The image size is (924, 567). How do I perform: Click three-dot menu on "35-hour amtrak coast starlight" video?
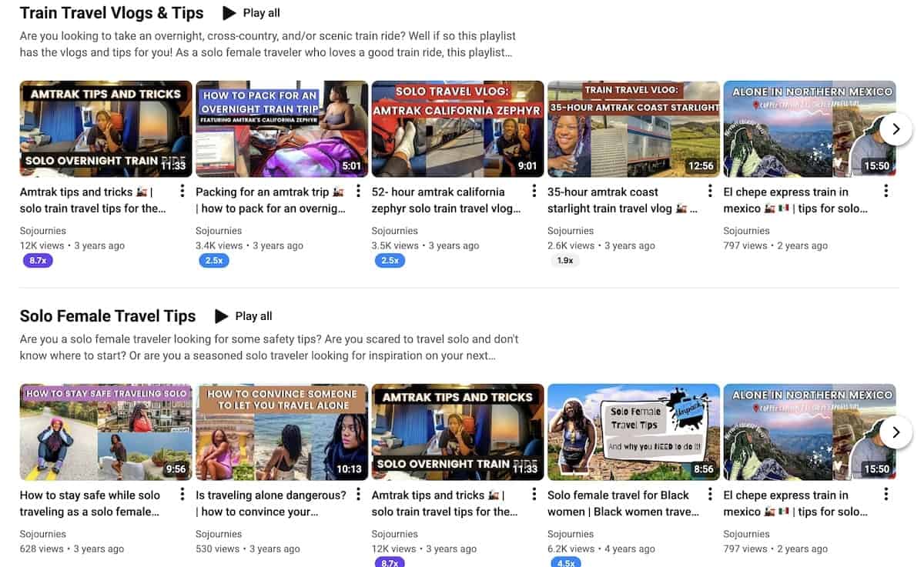pyautogui.click(x=710, y=191)
